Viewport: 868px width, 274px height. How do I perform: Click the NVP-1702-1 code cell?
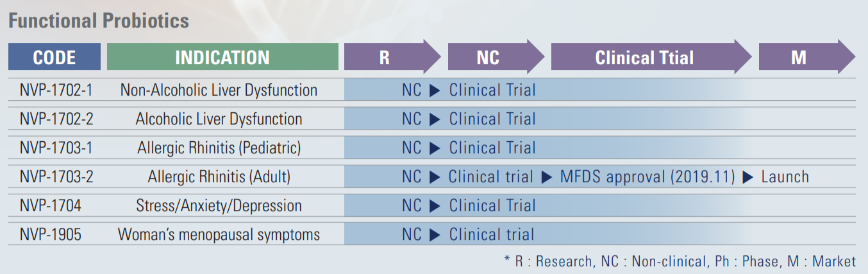[56, 90]
